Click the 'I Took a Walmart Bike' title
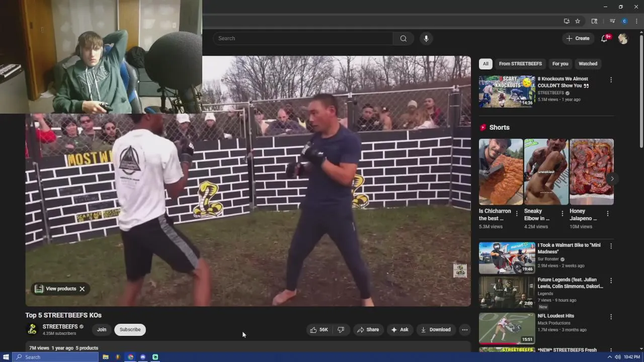This screenshot has width=644, height=362. tap(569, 248)
